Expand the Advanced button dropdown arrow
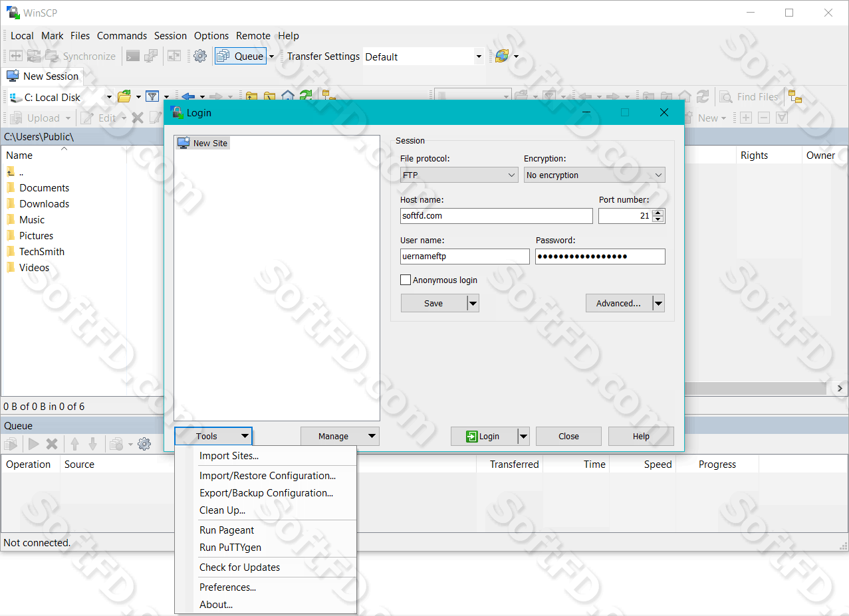The height and width of the screenshot is (616, 849). pyautogui.click(x=658, y=304)
